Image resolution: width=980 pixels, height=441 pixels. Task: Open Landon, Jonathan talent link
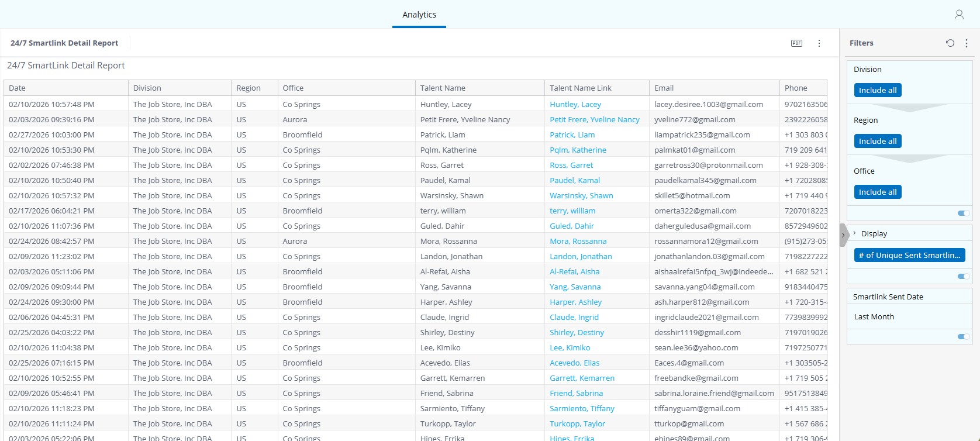pyautogui.click(x=581, y=256)
